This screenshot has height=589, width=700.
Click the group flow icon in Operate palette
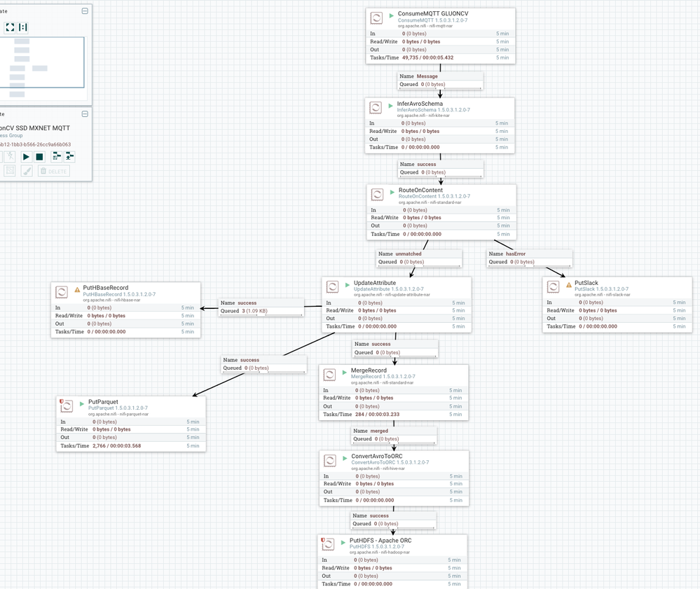56,157
